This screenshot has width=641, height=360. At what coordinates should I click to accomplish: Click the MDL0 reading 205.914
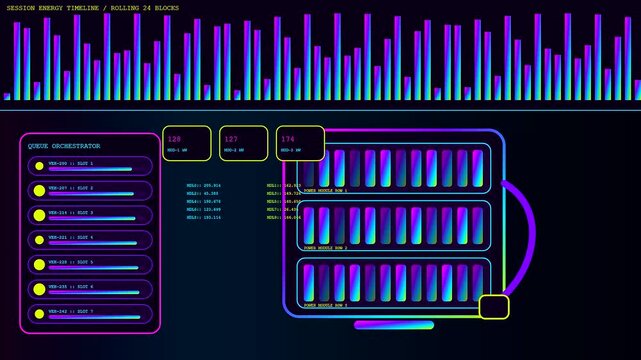204,186
